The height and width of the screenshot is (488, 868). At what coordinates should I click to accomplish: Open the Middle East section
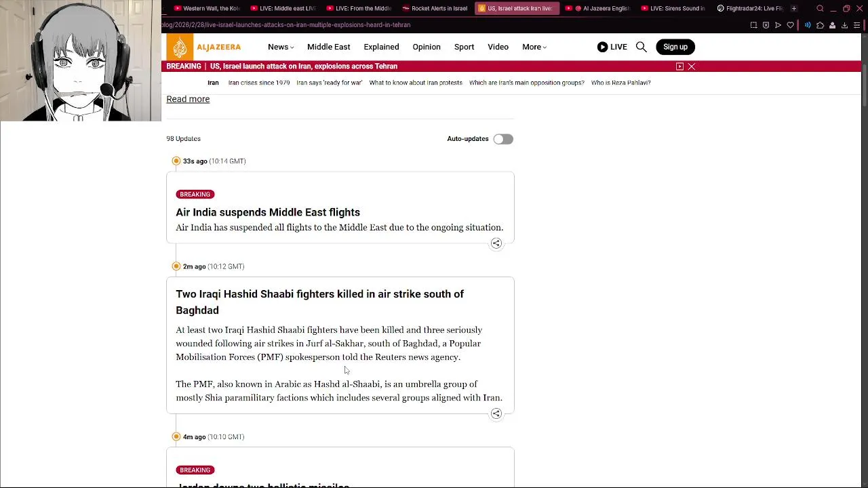[328, 47]
